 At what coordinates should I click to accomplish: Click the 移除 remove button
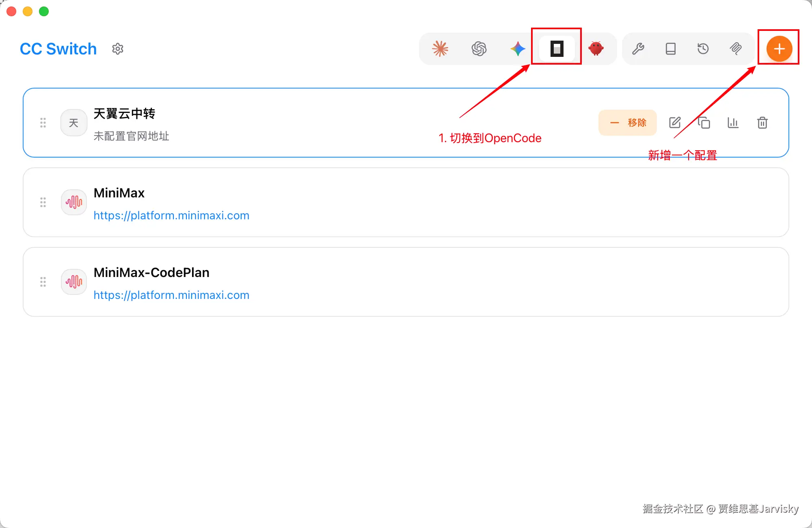(x=627, y=123)
